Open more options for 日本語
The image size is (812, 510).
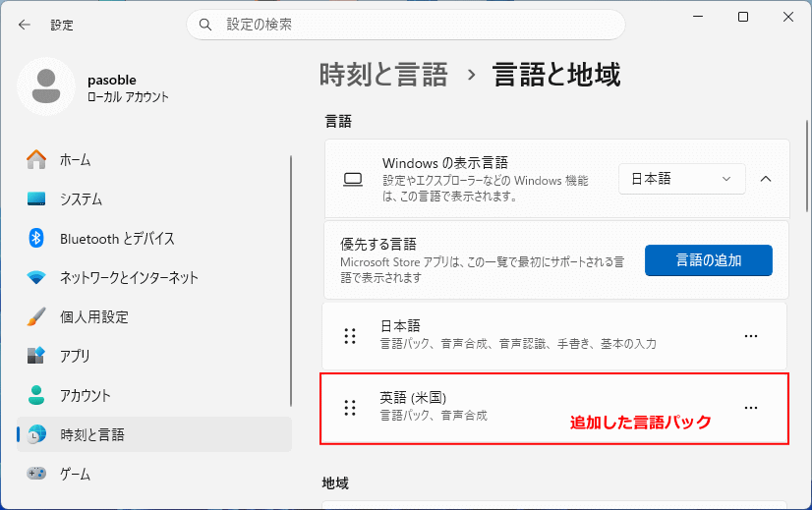click(x=751, y=336)
